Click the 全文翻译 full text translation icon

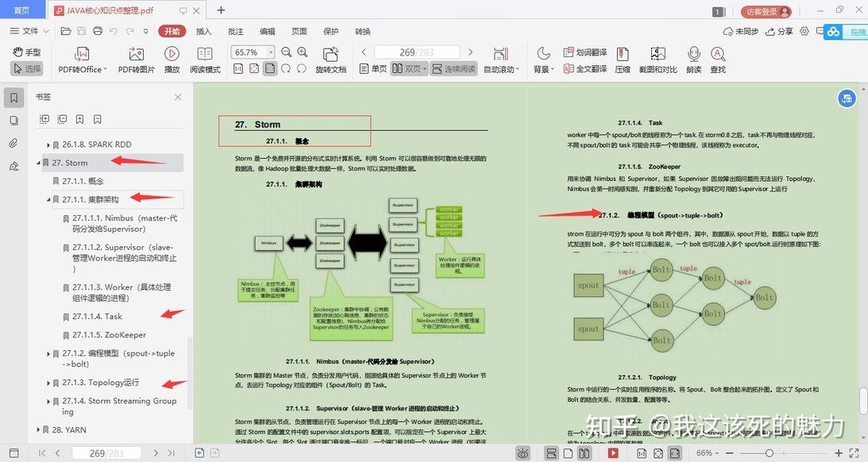coord(568,68)
